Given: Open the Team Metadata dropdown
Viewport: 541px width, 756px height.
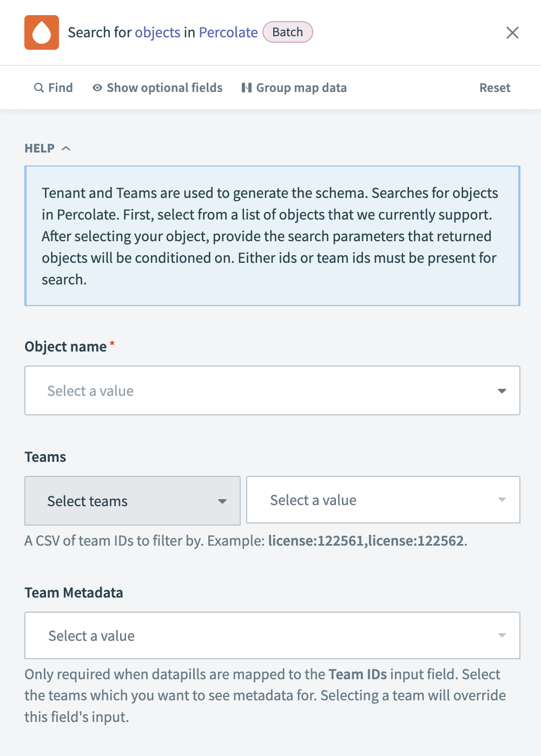Looking at the screenshot, I should (272, 635).
